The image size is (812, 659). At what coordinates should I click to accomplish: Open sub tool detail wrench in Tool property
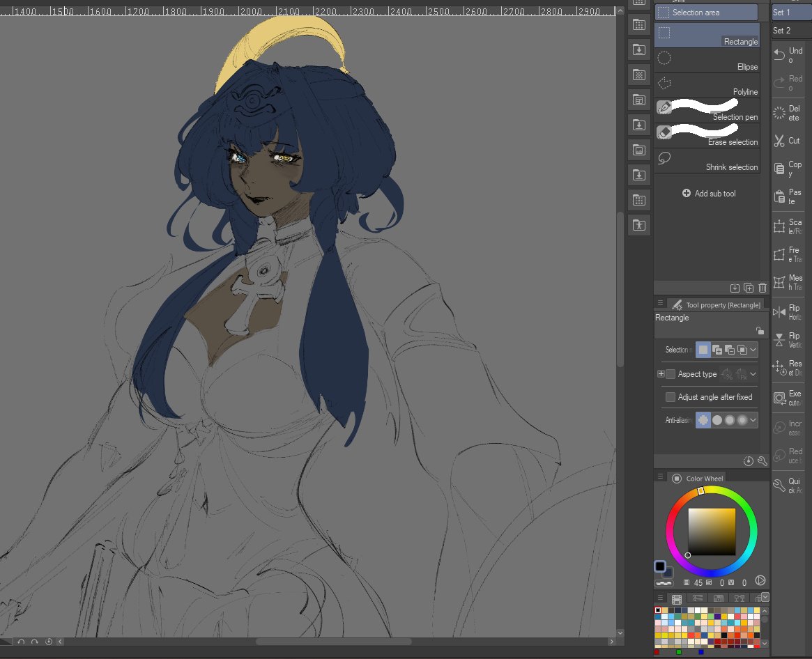(763, 460)
